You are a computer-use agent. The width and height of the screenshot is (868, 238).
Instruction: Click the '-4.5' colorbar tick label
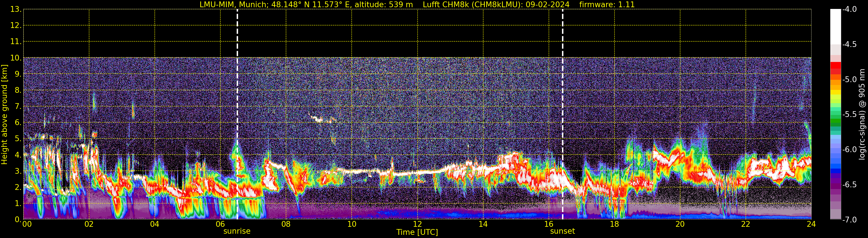[850, 44]
